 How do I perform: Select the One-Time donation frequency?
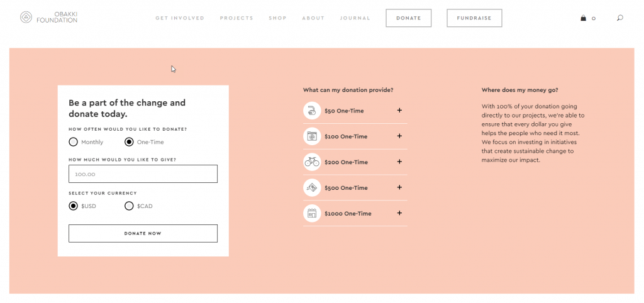129,142
